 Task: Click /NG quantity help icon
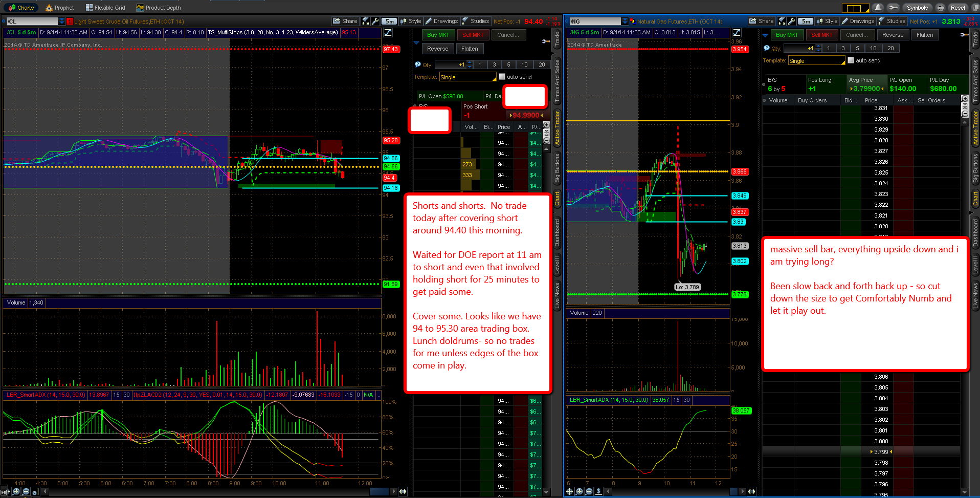coord(766,48)
